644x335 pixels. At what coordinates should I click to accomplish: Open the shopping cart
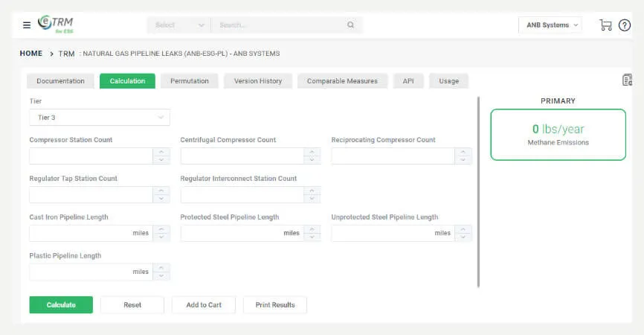point(605,25)
